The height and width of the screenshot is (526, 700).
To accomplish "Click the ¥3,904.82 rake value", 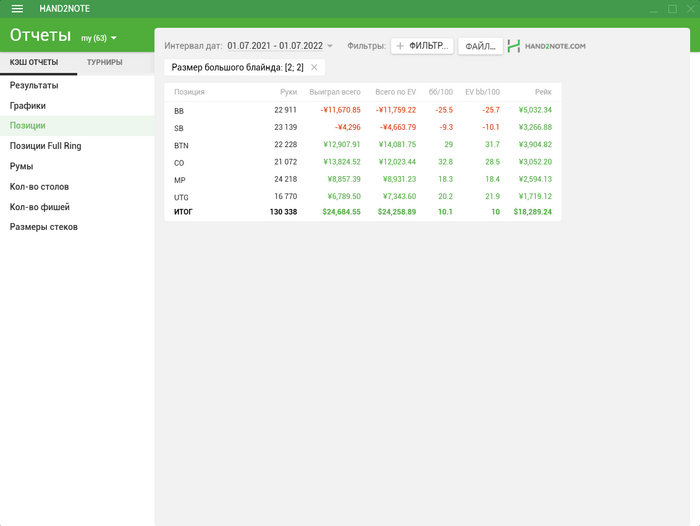I will (535, 145).
